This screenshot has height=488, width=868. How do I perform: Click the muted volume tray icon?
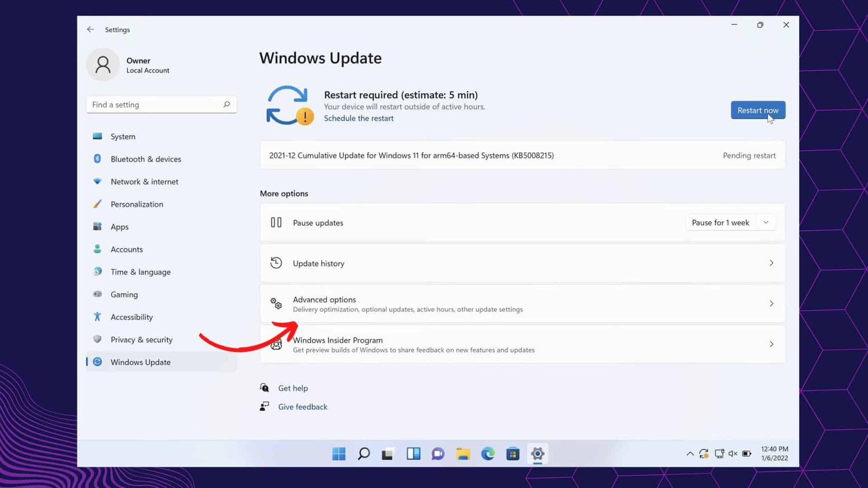tap(733, 454)
